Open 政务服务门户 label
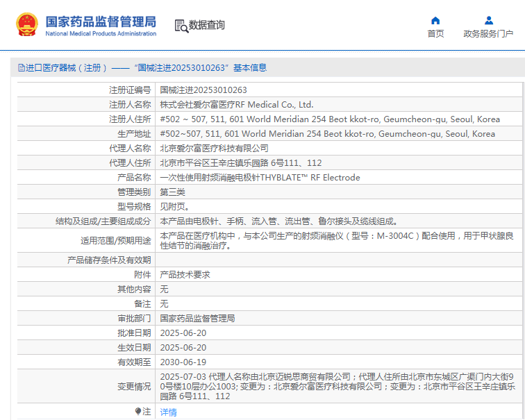The height and width of the screenshot is (420, 525). coord(488,34)
